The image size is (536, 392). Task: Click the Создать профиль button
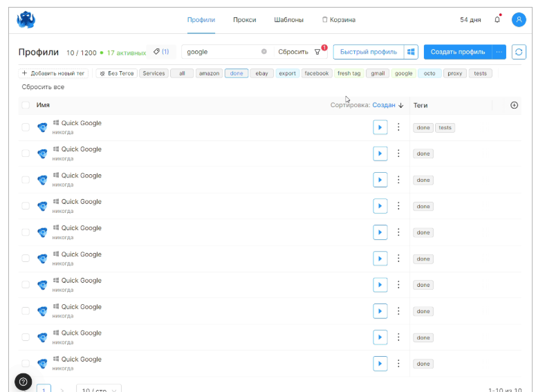pos(458,52)
